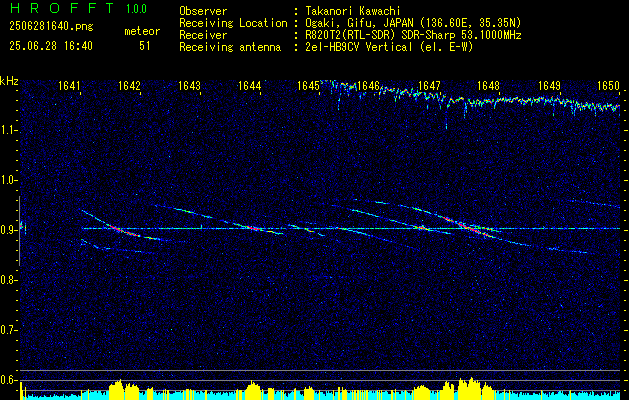The width and height of the screenshot is (629, 400).
Task: Click the 1647 time marker
Action: click(429, 85)
